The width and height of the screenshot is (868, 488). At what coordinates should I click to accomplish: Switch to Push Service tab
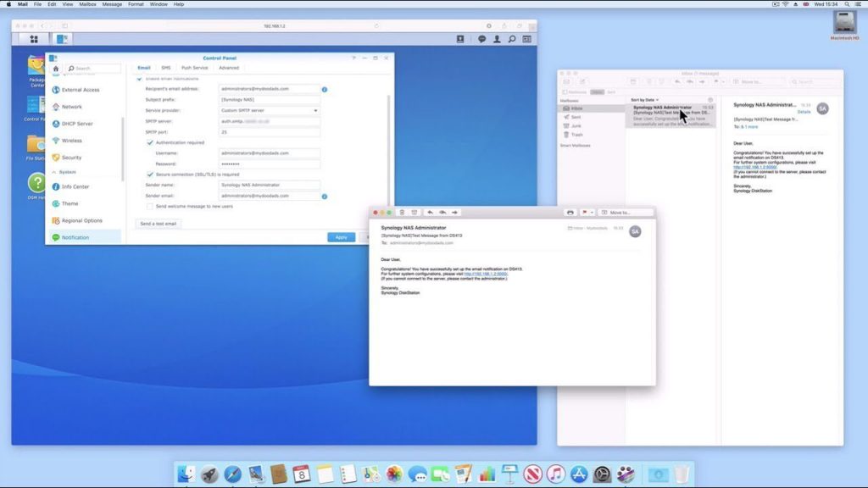195,68
